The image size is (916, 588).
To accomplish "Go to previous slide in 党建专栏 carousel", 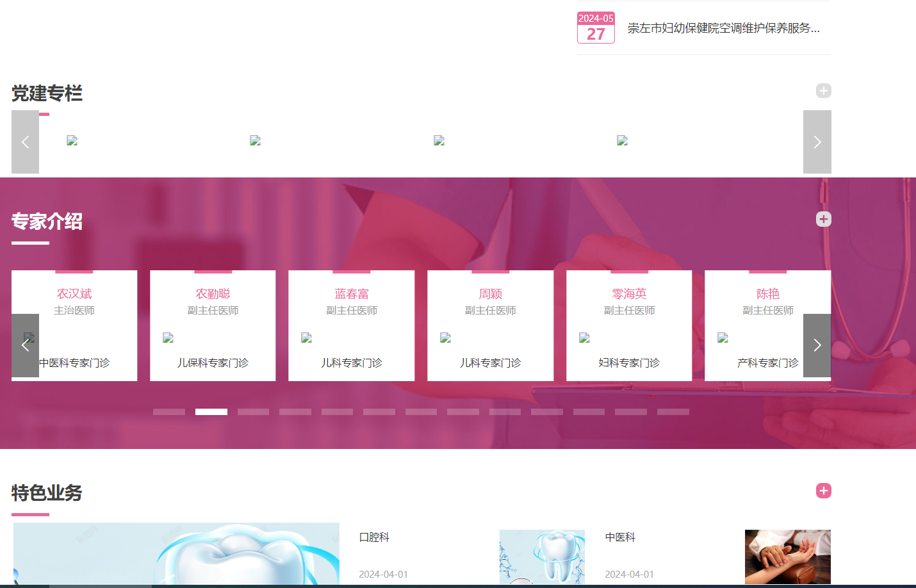I will [x=25, y=142].
